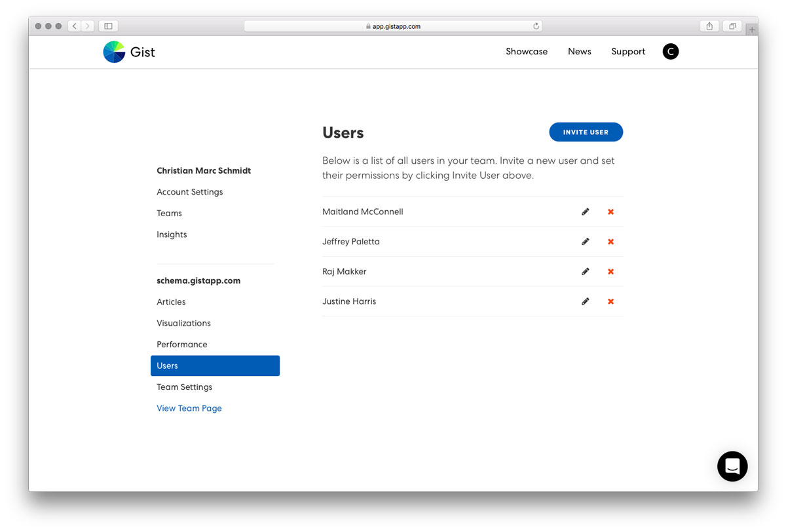Open Showcase in top navigation
The height and width of the screenshot is (532, 786).
[x=527, y=52]
